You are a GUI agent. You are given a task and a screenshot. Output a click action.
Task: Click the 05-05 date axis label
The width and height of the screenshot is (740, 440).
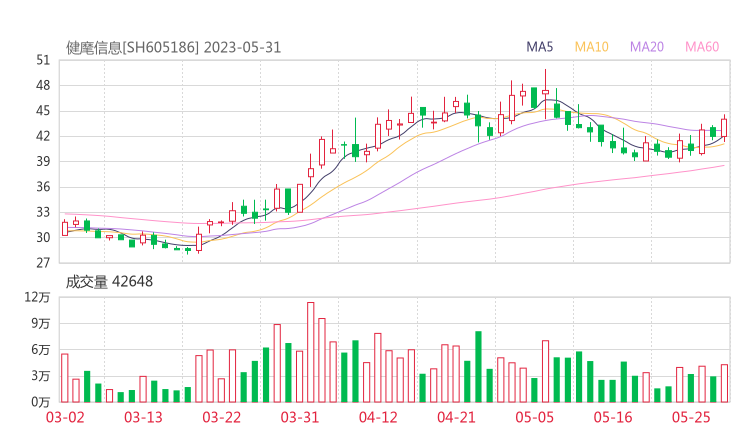[x=535, y=417]
